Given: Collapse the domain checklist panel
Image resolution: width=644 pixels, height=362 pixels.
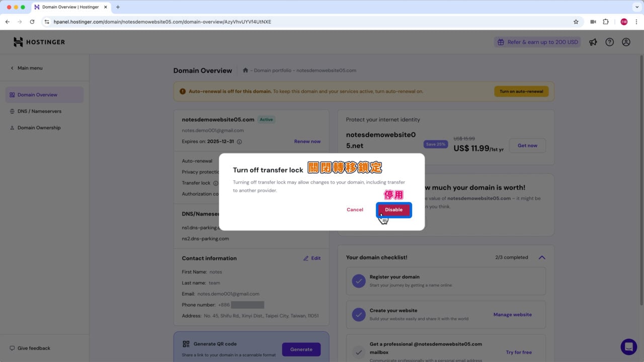Looking at the screenshot, I should [x=542, y=257].
